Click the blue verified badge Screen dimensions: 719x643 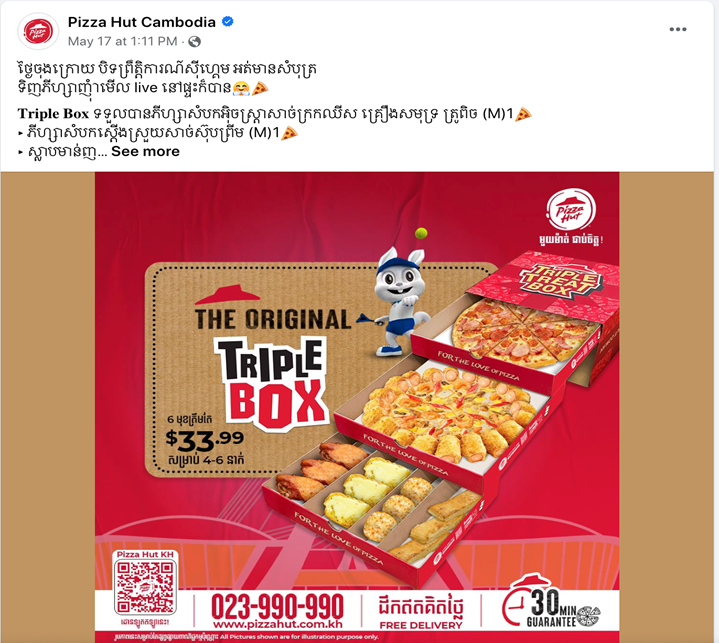pyautogui.click(x=227, y=21)
